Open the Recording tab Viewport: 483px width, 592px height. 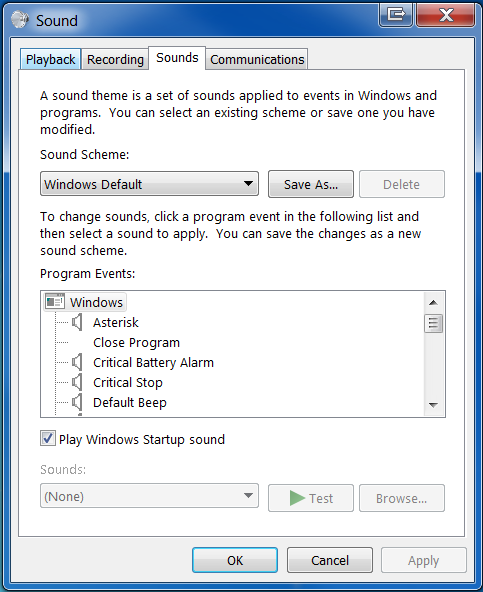(x=115, y=59)
